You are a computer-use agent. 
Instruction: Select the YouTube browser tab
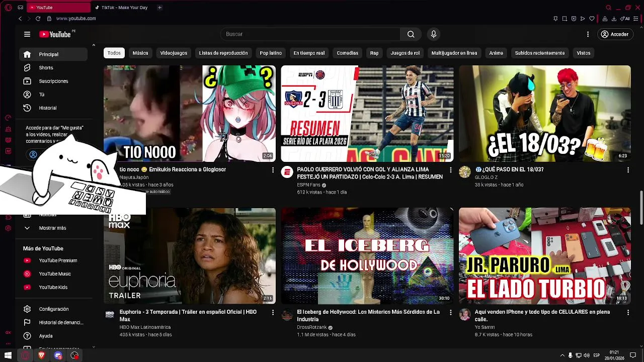tap(58, 8)
